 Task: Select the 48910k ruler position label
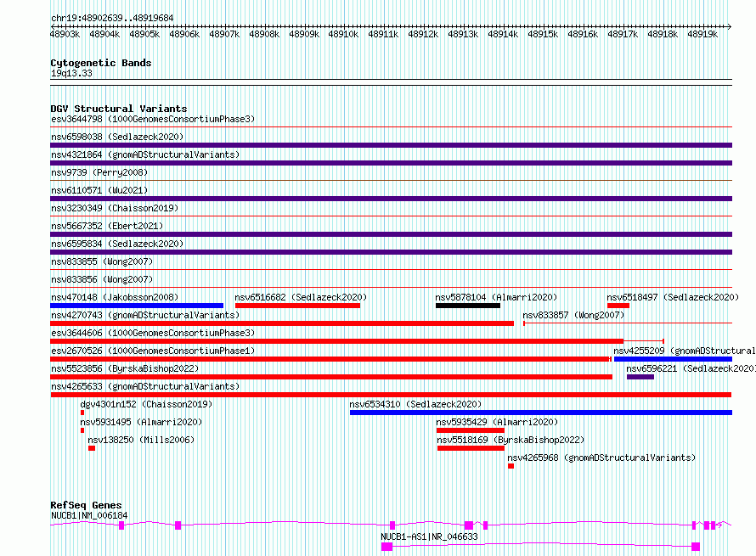(343, 34)
